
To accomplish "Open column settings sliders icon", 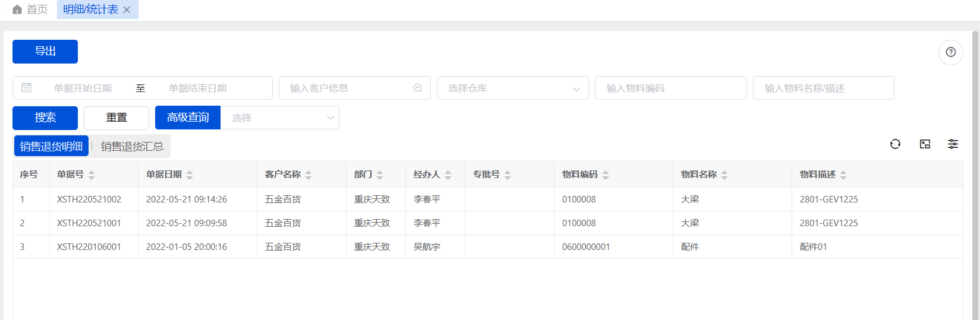I will [x=953, y=144].
